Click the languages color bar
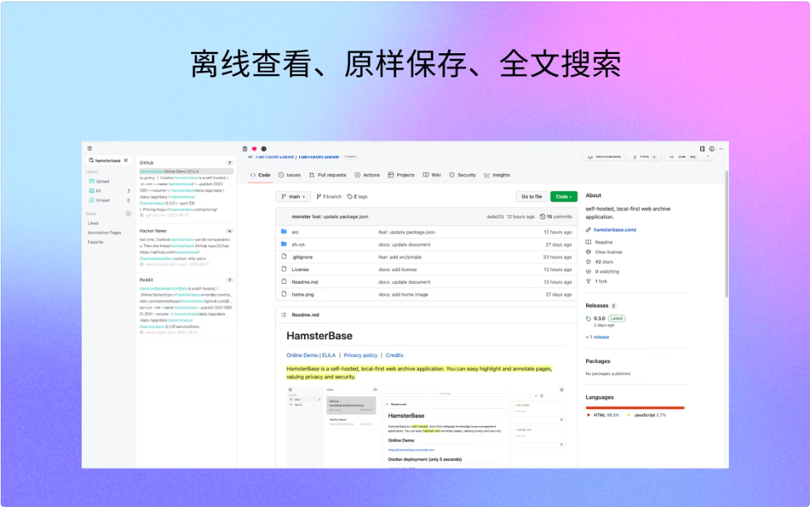The image size is (812, 509). point(635,408)
